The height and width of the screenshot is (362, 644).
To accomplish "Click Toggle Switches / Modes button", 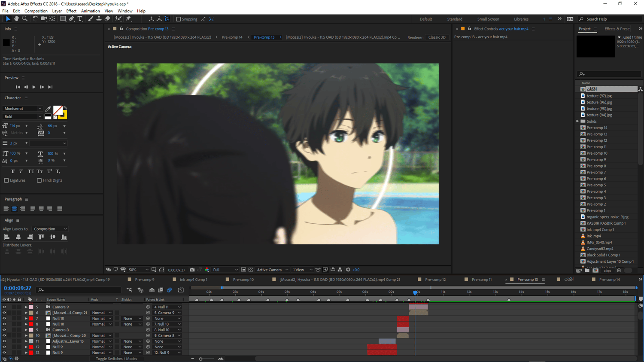I will (x=116, y=359).
